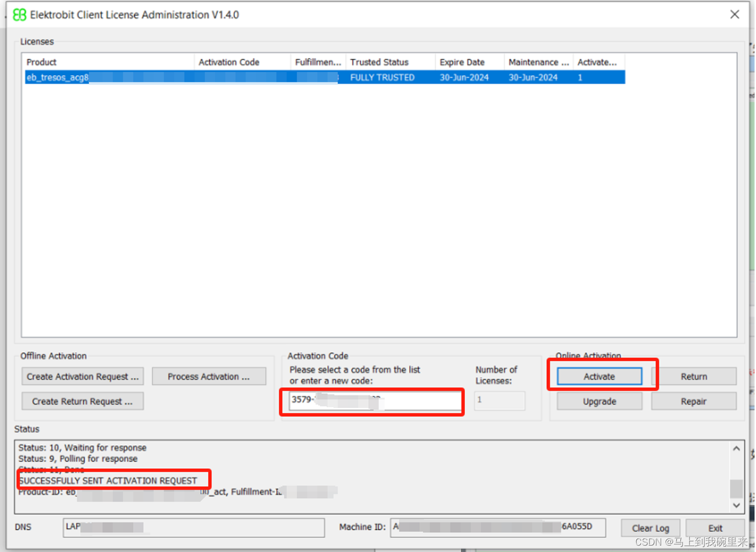Click Maintenance cell 30-Jun-2024
Image resolution: width=756 pixels, height=552 pixels.
coord(533,77)
